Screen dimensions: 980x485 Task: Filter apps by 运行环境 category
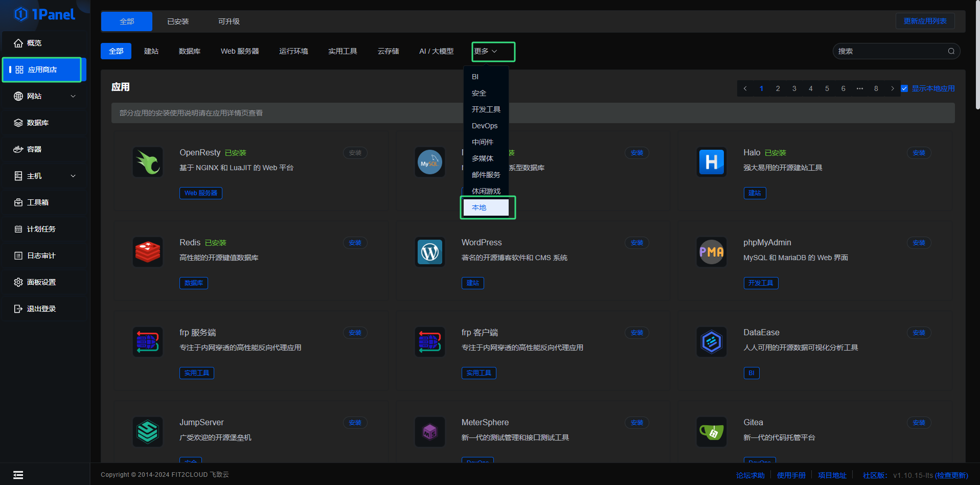[293, 51]
